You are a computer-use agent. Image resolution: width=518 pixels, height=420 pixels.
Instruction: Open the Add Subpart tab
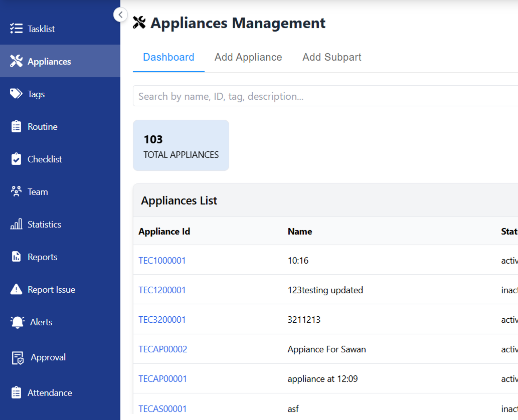pyautogui.click(x=331, y=57)
